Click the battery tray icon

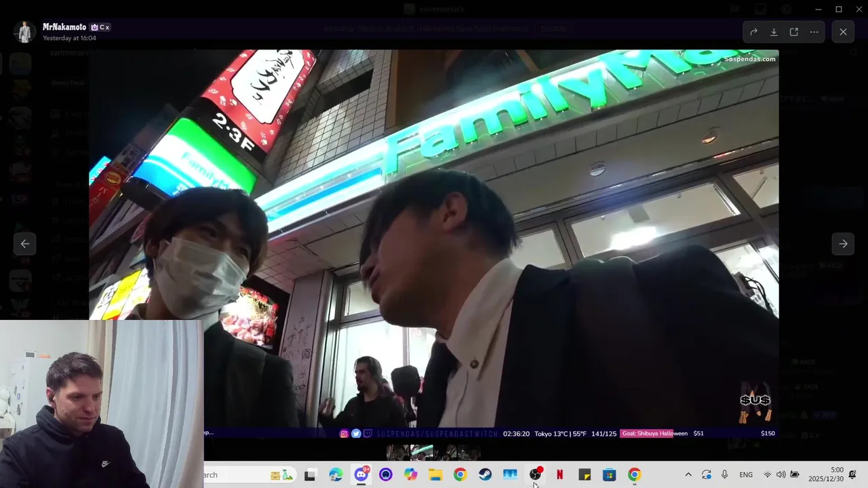pyautogui.click(x=795, y=475)
